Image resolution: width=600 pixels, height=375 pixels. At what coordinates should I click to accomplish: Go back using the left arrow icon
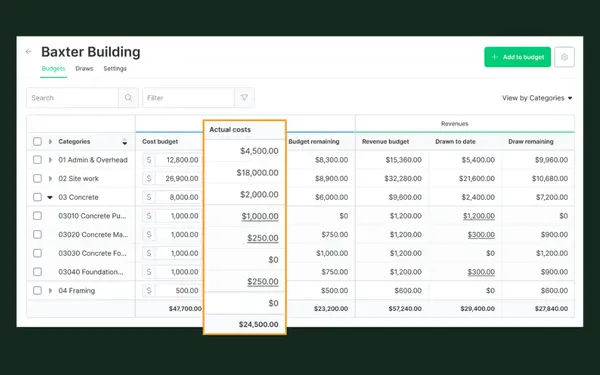pos(29,51)
